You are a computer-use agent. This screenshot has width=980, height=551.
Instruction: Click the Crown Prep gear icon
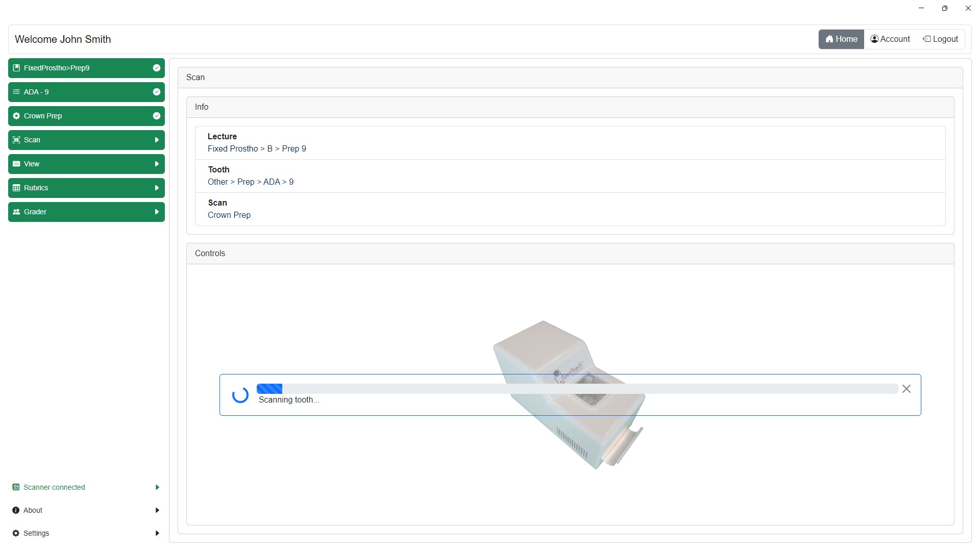(16, 116)
